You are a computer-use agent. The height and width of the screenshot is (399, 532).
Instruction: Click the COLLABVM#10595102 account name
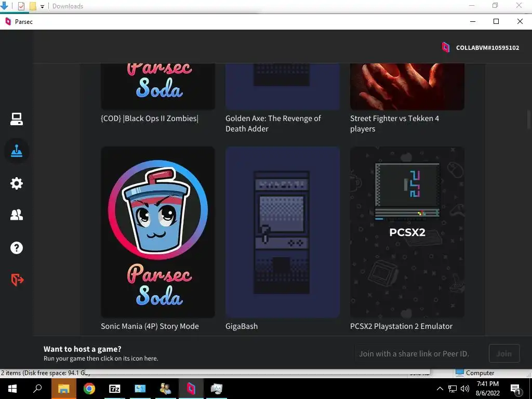(487, 47)
